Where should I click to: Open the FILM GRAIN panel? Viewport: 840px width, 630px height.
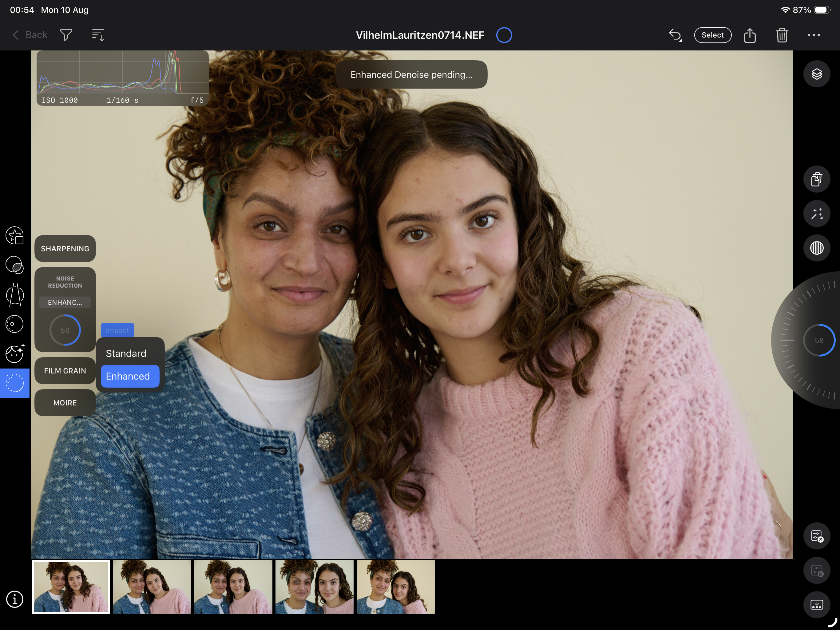65,370
